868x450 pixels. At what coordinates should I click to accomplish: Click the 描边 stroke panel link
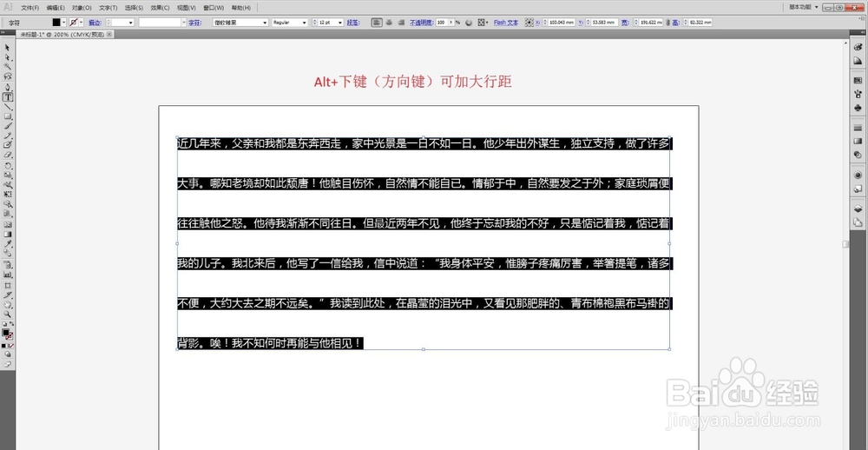[x=94, y=23]
